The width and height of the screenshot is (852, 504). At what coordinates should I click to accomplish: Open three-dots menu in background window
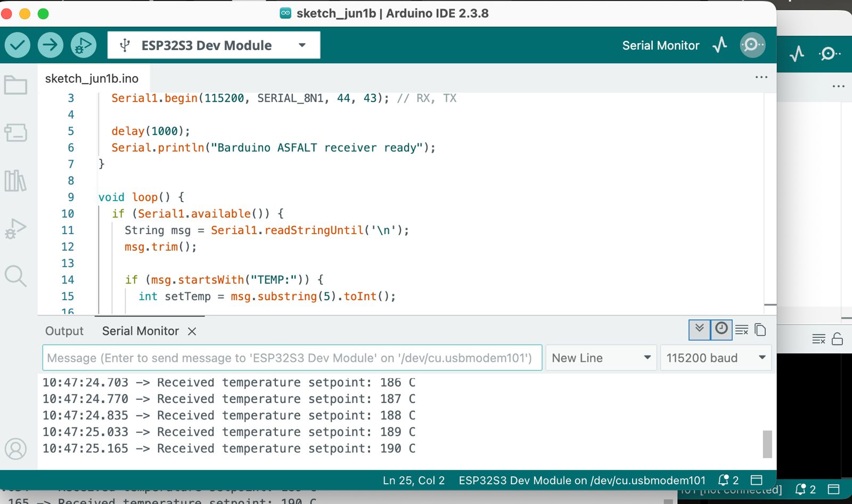pyautogui.click(x=839, y=86)
